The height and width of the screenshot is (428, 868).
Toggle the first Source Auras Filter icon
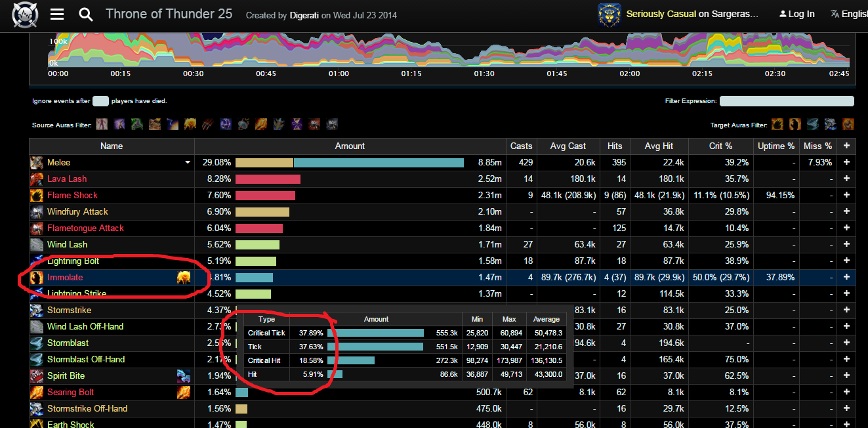click(x=102, y=124)
